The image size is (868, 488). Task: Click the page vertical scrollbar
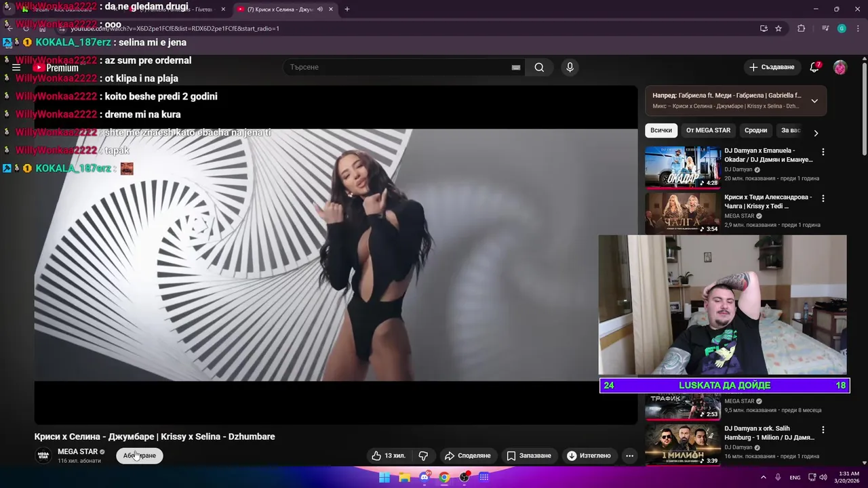pyautogui.click(x=864, y=108)
